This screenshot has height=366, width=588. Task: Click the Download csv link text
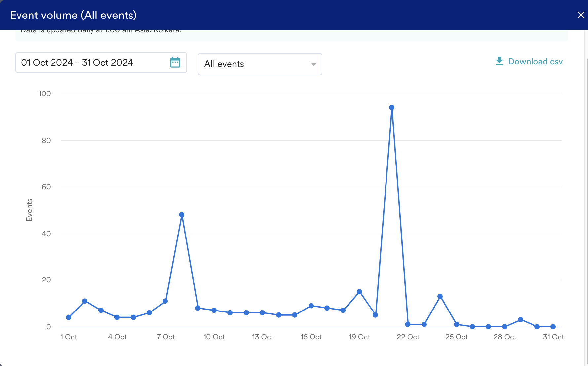pyautogui.click(x=535, y=62)
